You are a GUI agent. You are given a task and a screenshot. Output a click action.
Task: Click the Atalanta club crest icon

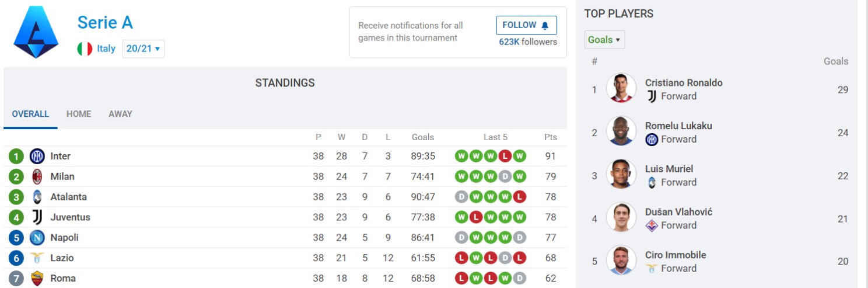pyautogui.click(x=37, y=197)
